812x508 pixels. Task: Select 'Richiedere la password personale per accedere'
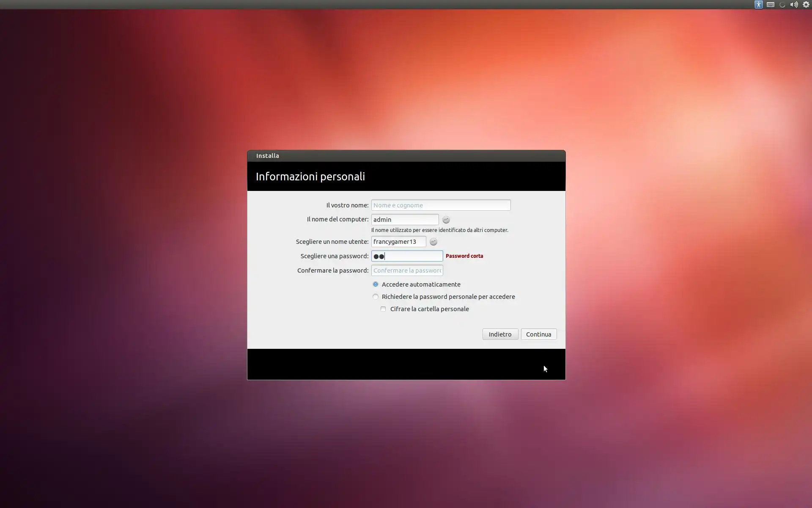[376, 297]
